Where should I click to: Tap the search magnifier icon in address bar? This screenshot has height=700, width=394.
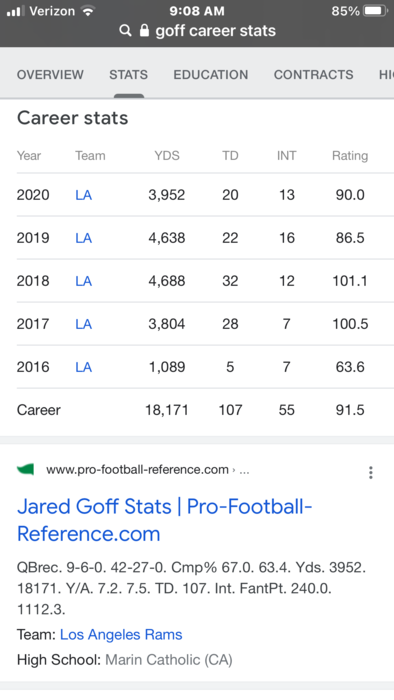(x=126, y=31)
